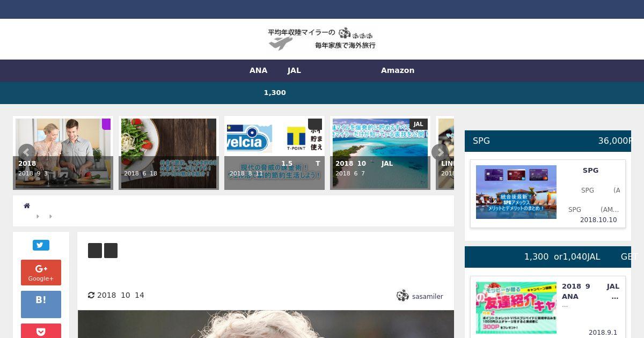Go to previous carousel slide arrow
Image resolution: width=644 pixels, height=338 pixels.
[x=26, y=152]
